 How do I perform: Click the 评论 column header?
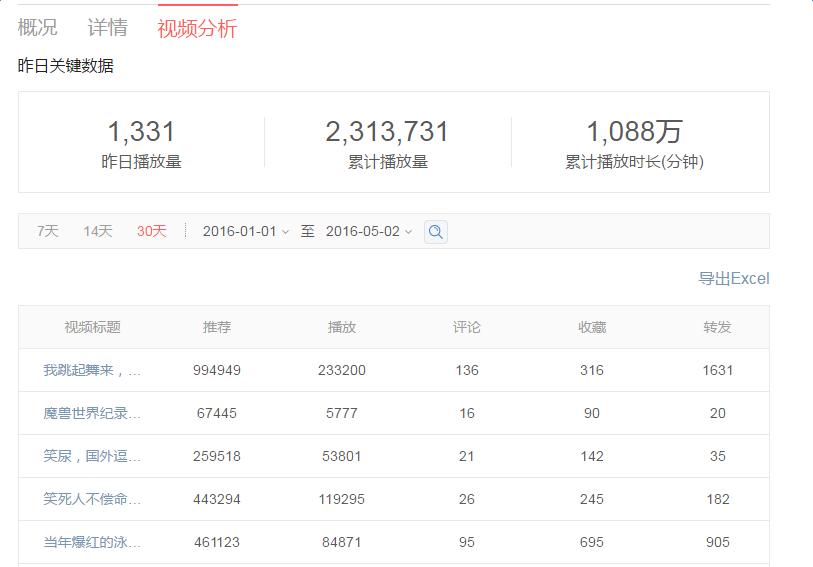pos(467,327)
